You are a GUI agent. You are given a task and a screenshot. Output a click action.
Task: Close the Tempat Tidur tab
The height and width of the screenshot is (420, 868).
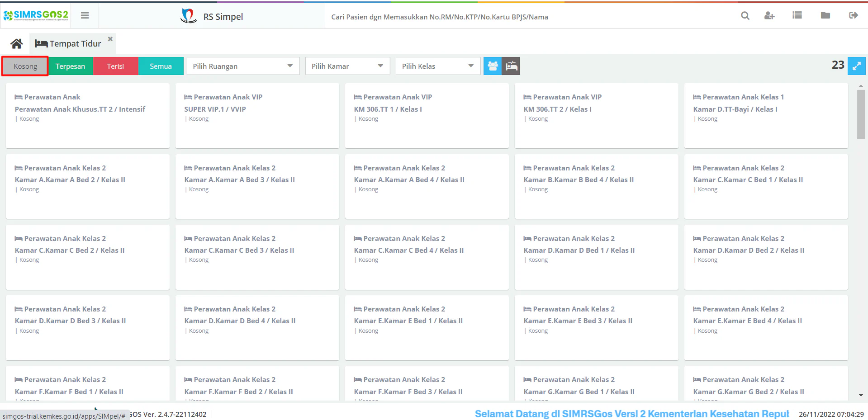tap(110, 39)
